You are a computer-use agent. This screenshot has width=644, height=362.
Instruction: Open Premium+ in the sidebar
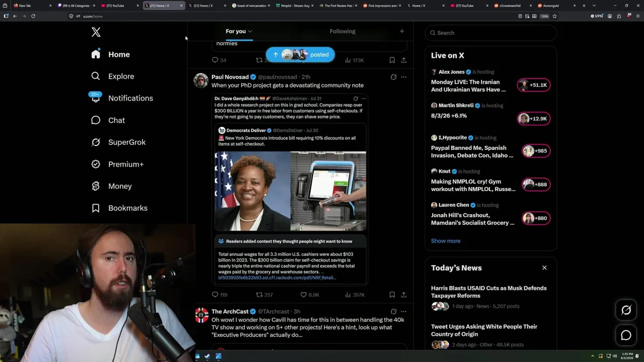coord(117,164)
